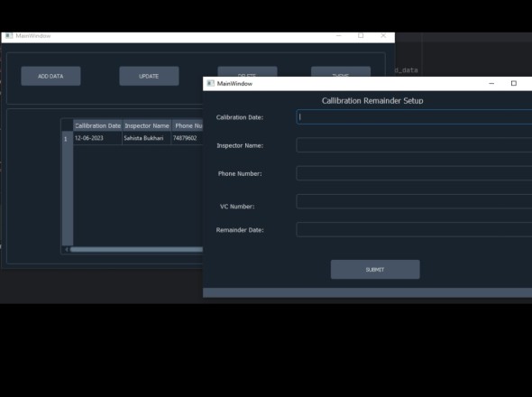Select the Inspector Name column header
The height and width of the screenshot is (397, 532).
147,125
